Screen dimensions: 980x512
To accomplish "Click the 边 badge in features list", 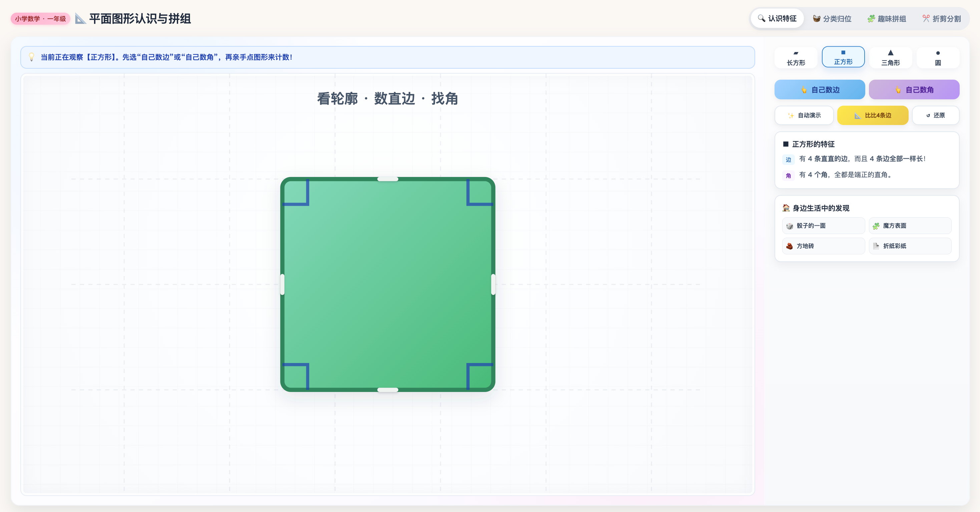I will [x=788, y=160].
